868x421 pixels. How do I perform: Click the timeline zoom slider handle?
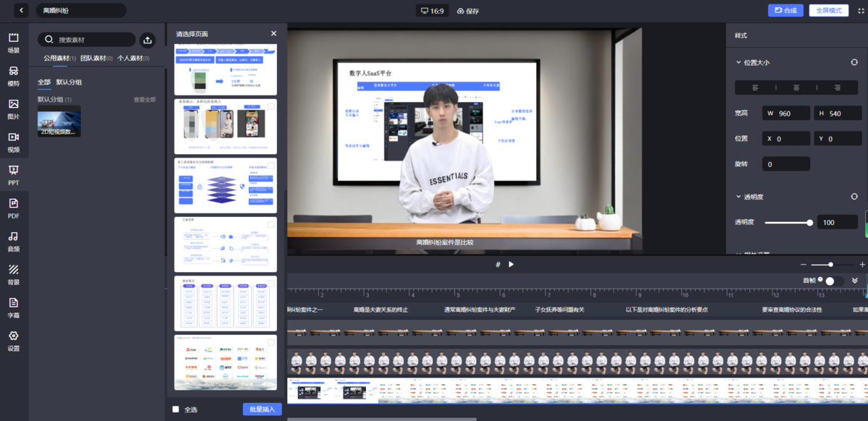point(830,264)
